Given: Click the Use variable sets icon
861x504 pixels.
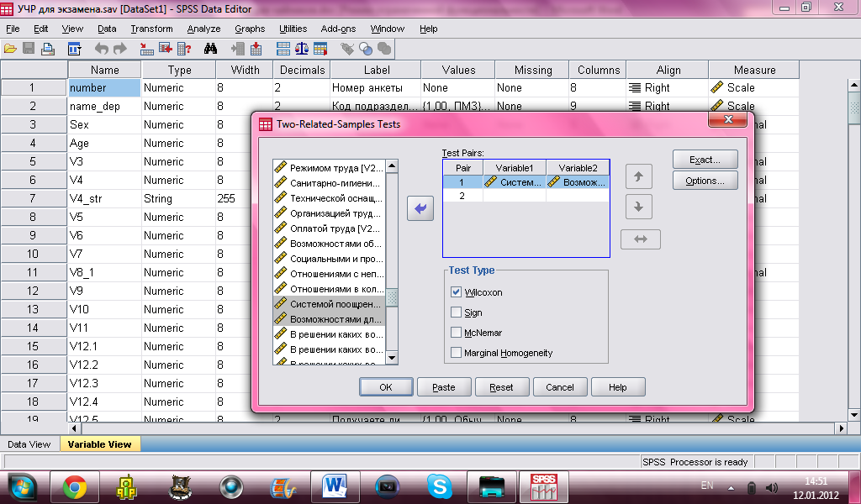Looking at the screenshot, I should [366, 49].
